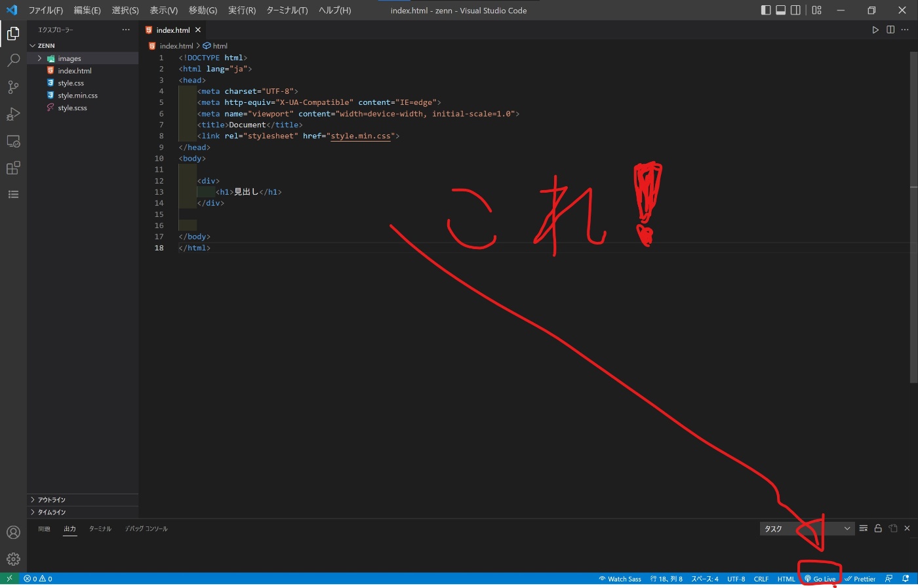Open output in editor icon
The image size is (918, 588).
click(893, 528)
